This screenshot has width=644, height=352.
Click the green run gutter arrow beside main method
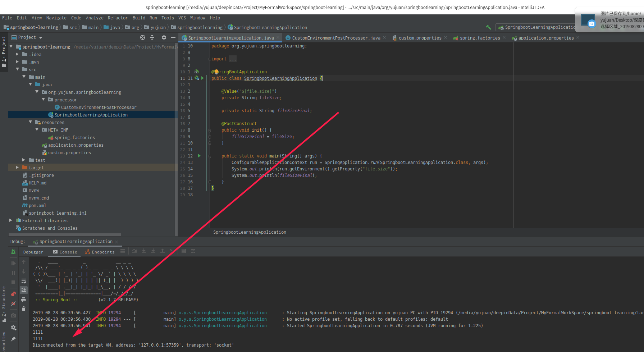[x=199, y=156]
